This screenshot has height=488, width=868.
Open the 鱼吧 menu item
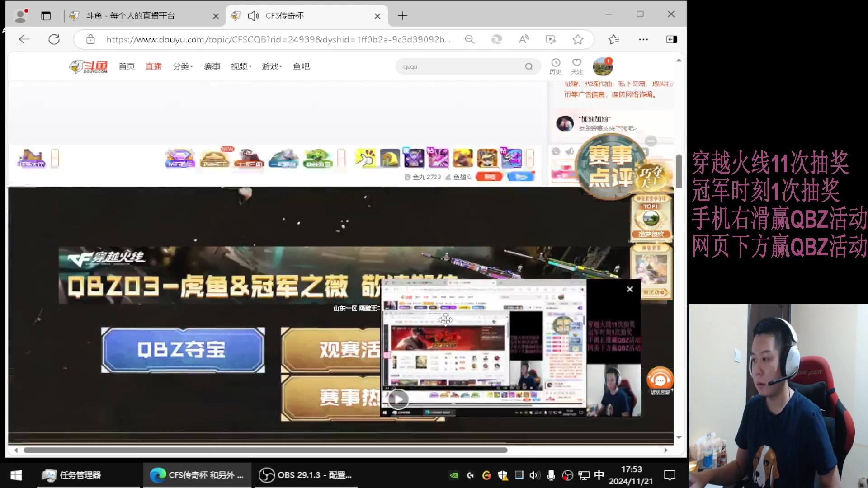tap(301, 66)
